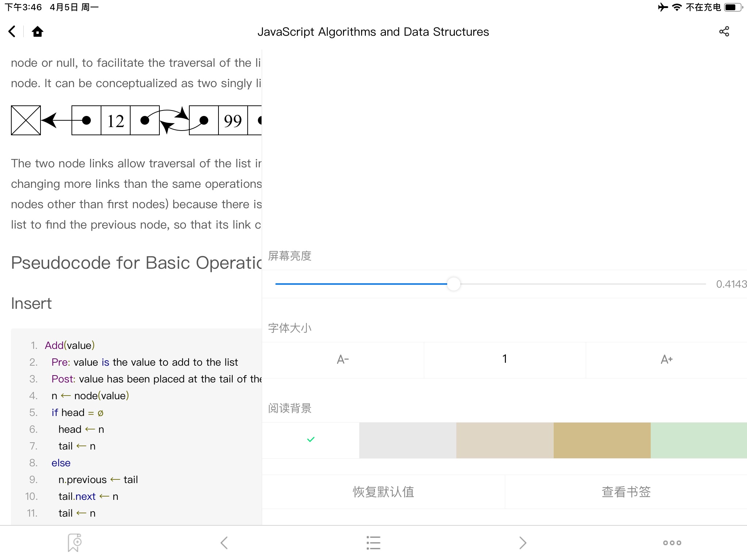Choose the light gray reading background

coord(408,440)
